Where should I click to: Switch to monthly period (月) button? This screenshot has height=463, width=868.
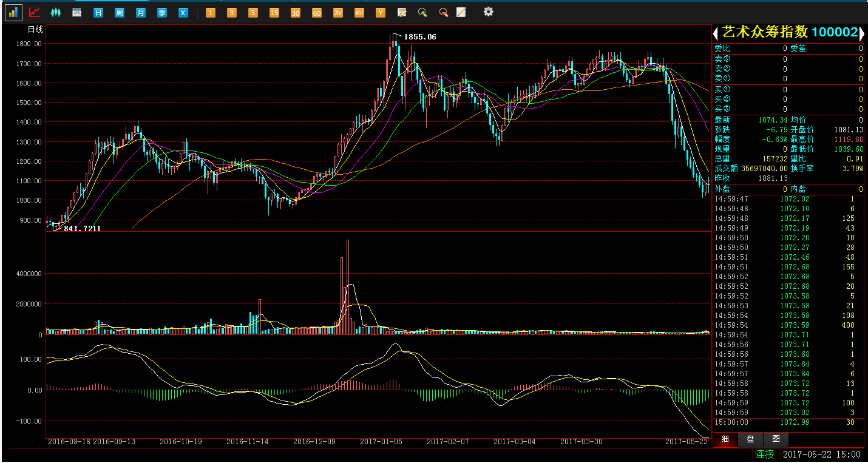click(141, 13)
